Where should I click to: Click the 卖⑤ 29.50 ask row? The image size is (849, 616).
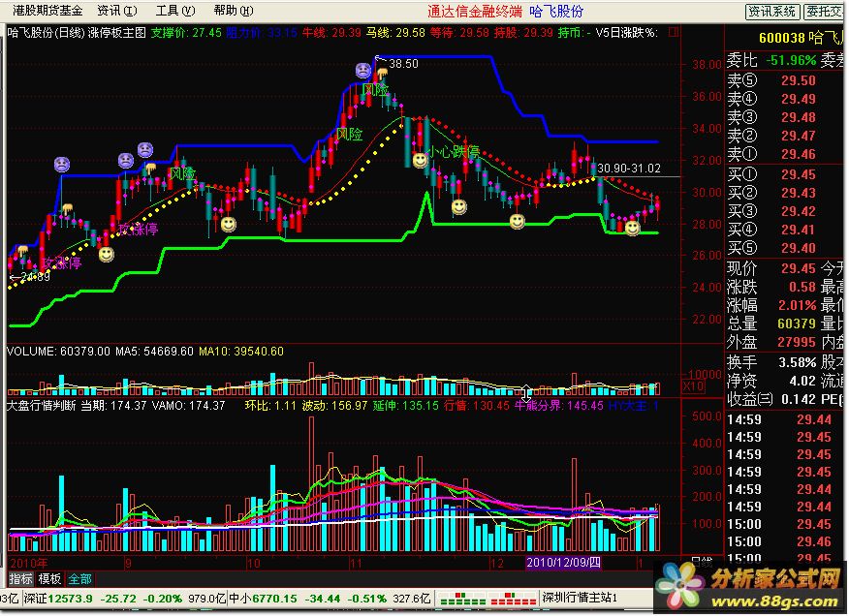[771, 80]
